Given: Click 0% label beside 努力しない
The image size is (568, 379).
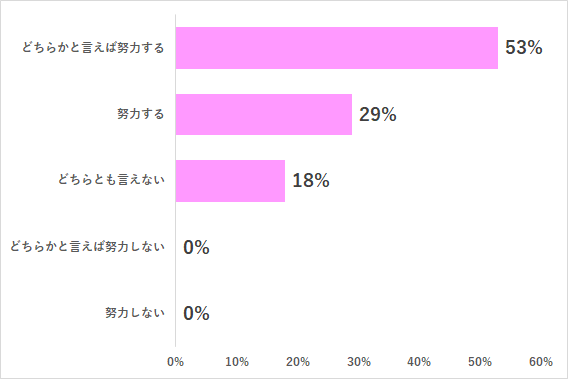Looking at the screenshot, I should (x=196, y=313).
